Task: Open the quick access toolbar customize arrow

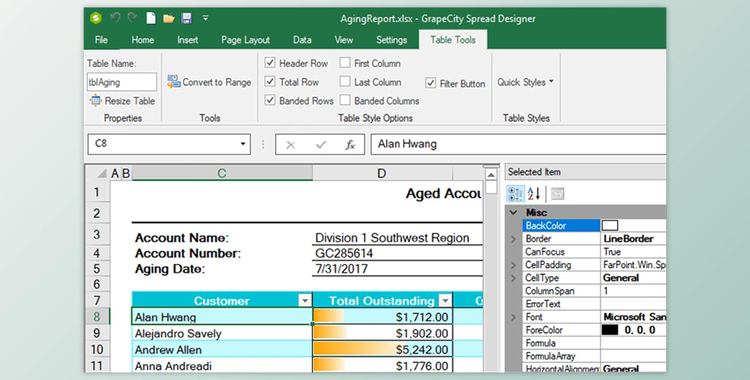Action: [x=205, y=18]
